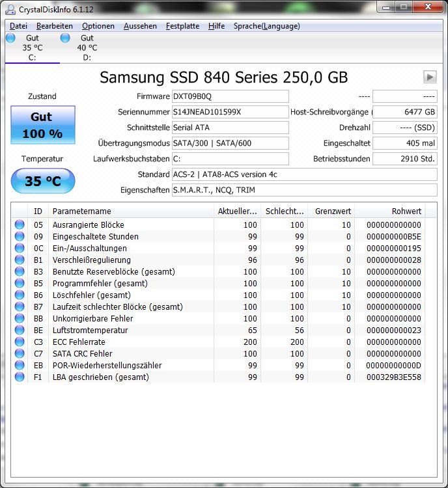The image size is (448, 488).
Task: Click status orb of Löschfehler row
Action: coord(20,295)
